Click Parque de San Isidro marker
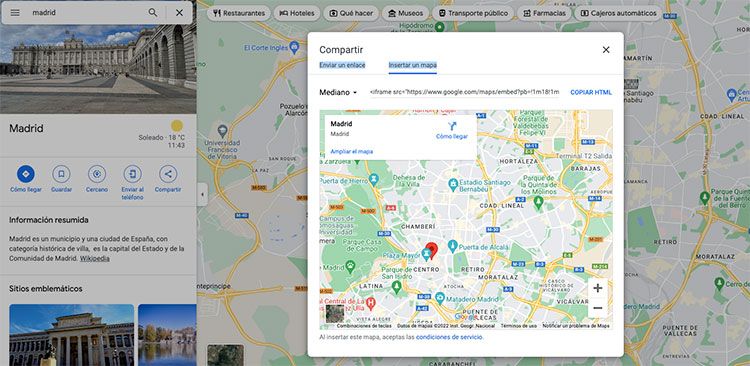 tap(396, 287)
